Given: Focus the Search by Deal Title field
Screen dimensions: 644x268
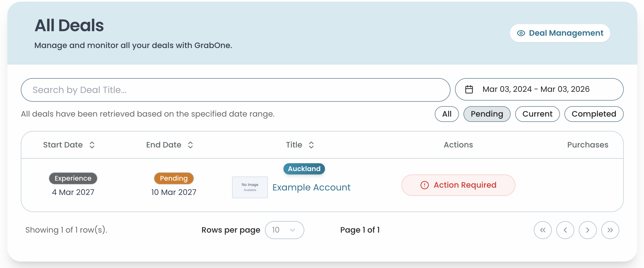Looking at the screenshot, I should tap(235, 90).
